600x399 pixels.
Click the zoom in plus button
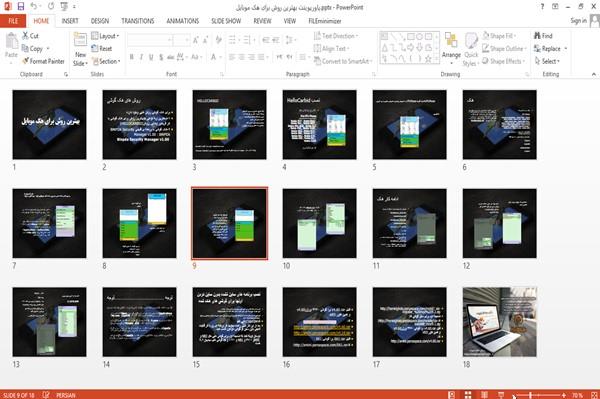(x=564, y=395)
